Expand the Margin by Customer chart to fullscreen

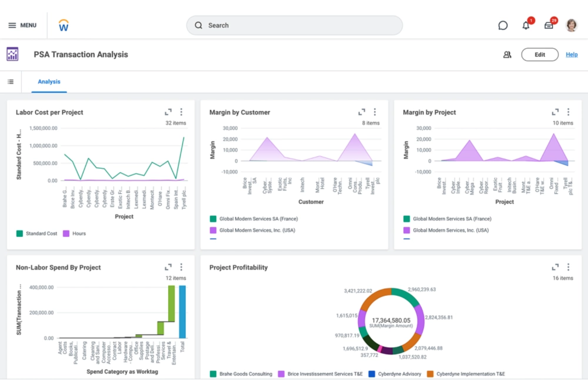tap(362, 112)
